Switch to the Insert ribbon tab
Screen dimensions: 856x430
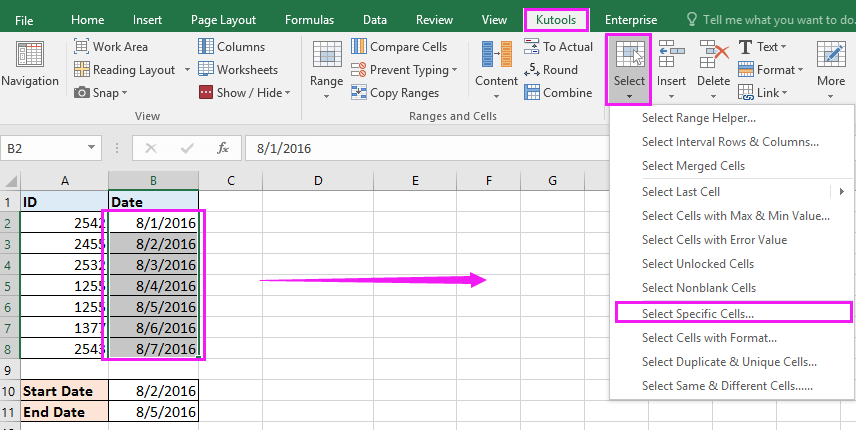pos(147,20)
